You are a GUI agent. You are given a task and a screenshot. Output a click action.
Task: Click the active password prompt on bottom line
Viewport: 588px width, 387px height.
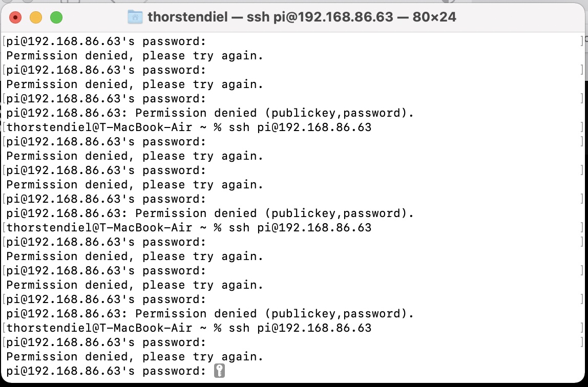106,371
